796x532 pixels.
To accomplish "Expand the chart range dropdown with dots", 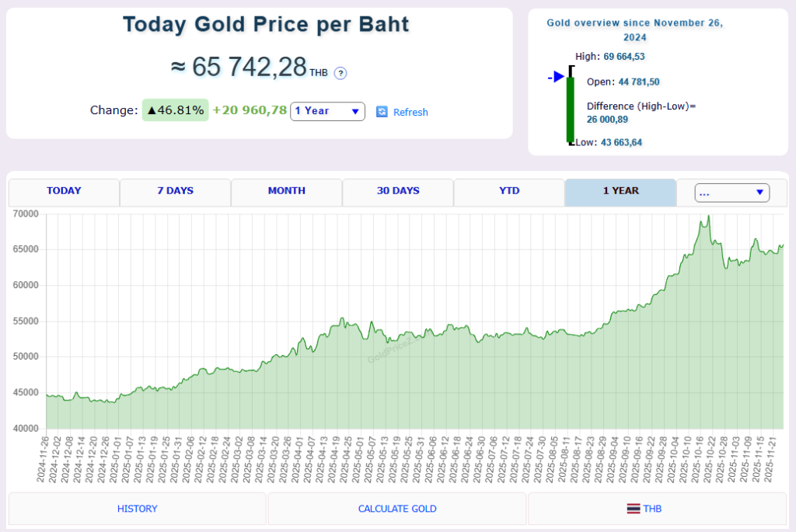I will click(731, 193).
